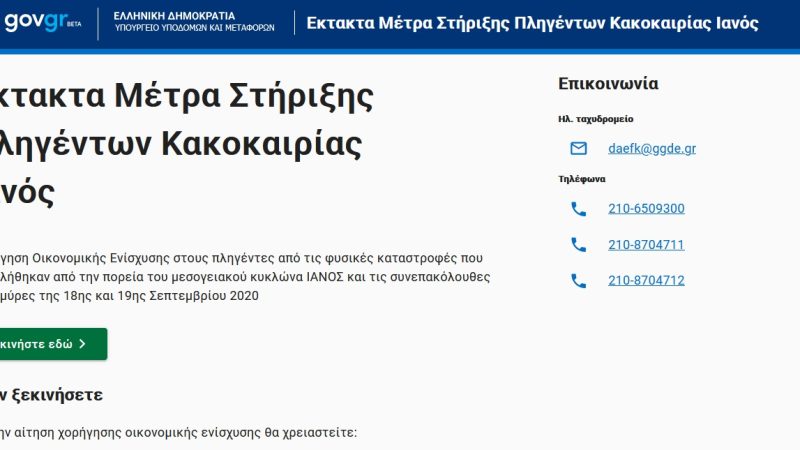
Task: Click the phone icon beside 210-8704712
Action: click(578, 281)
